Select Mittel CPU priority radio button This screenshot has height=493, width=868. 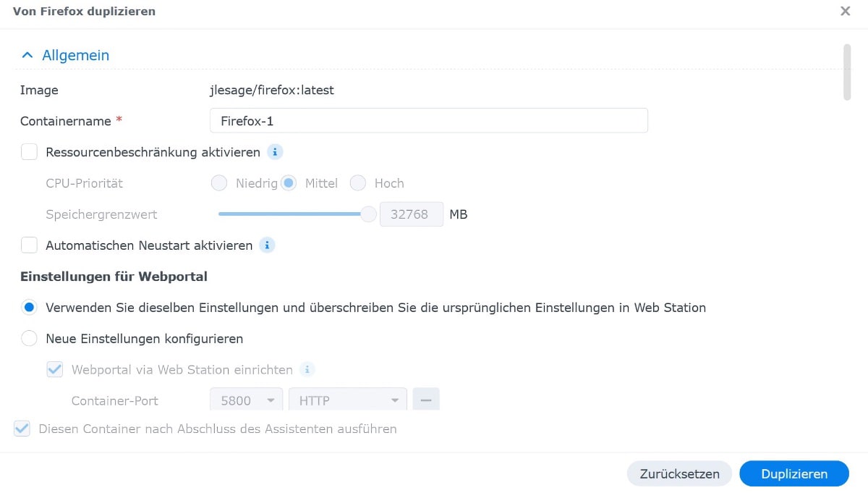289,183
